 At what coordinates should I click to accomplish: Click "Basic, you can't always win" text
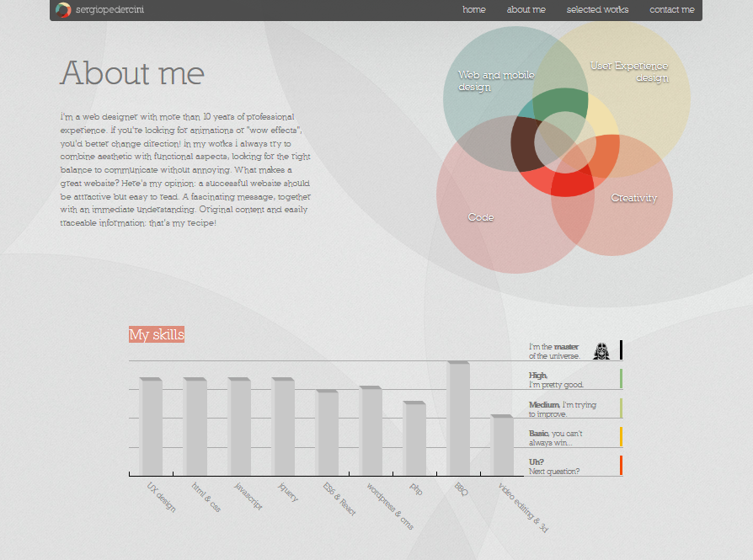click(x=555, y=438)
